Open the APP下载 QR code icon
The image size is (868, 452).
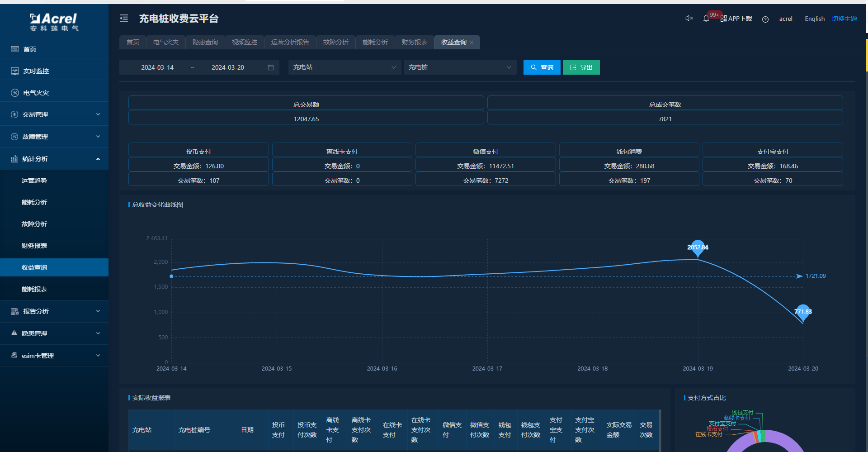[x=724, y=19]
